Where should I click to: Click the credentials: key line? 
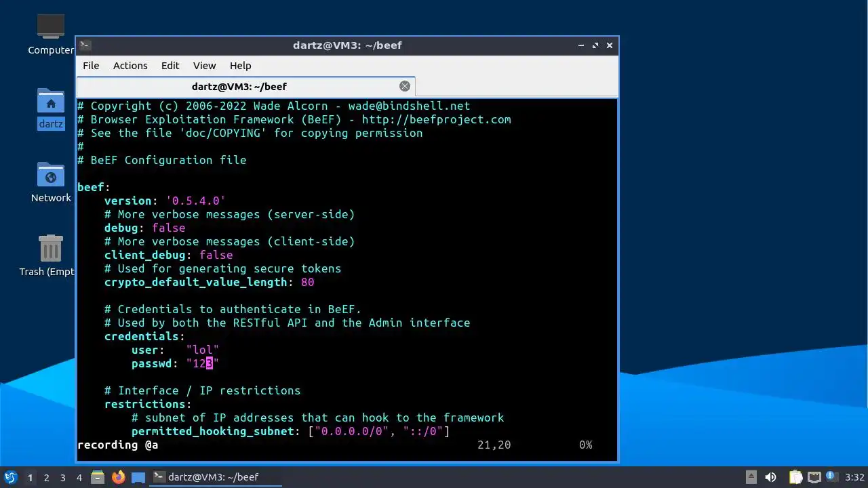coord(144,336)
